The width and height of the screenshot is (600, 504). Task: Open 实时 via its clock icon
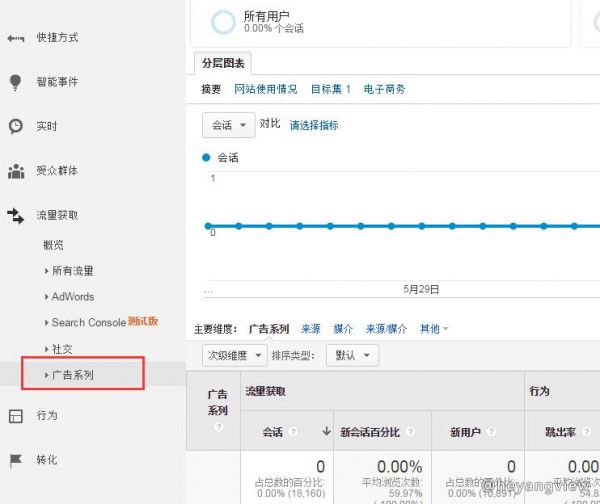pos(15,127)
